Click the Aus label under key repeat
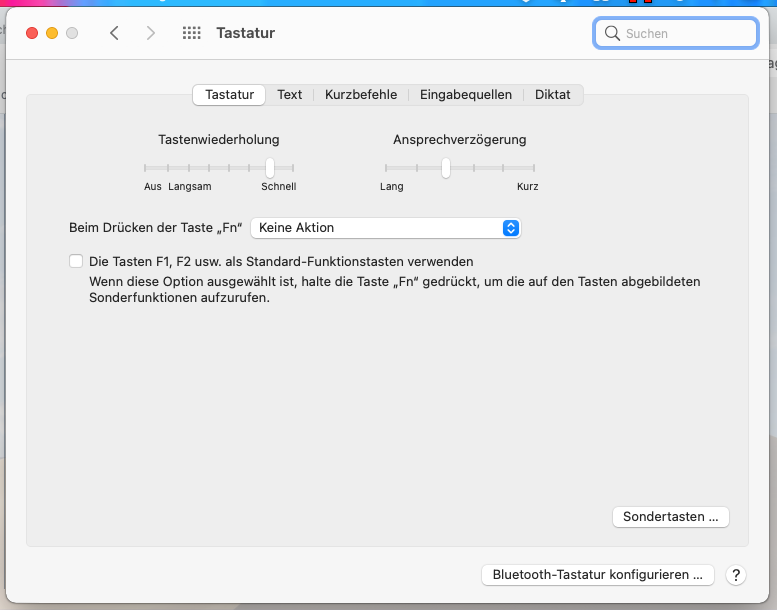Image resolution: width=777 pixels, height=610 pixels. coord(153,187)
